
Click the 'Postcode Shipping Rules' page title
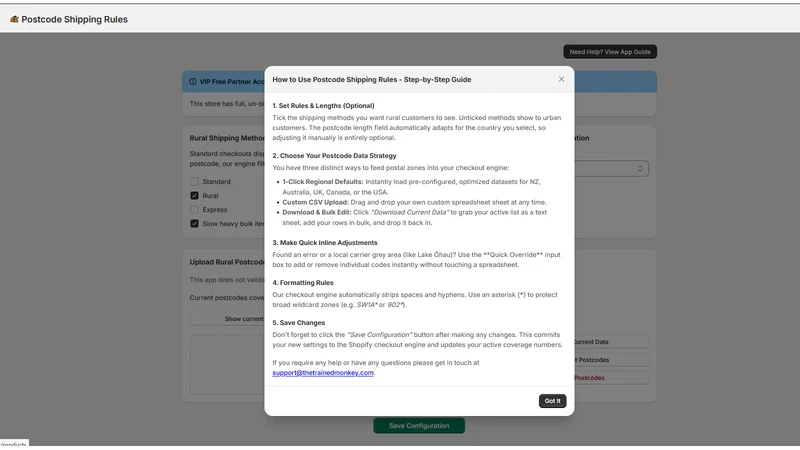[74, 19]
